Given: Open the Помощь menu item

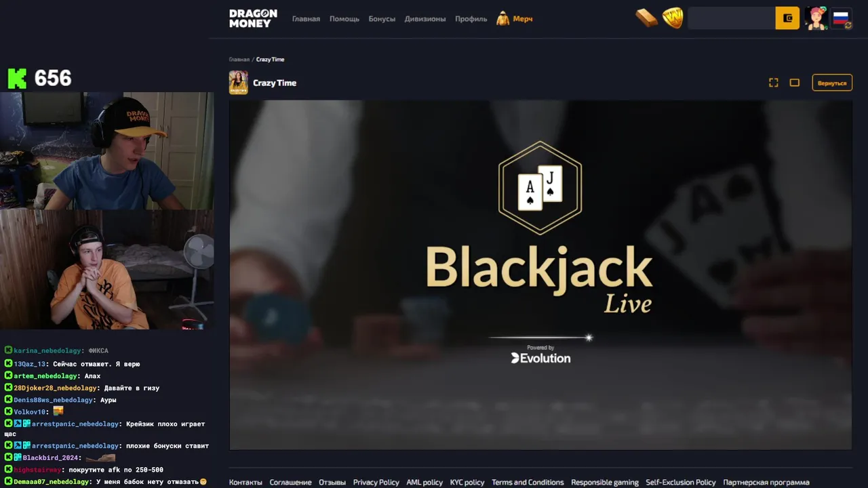Looking at the screenshot, I should 344,19.
